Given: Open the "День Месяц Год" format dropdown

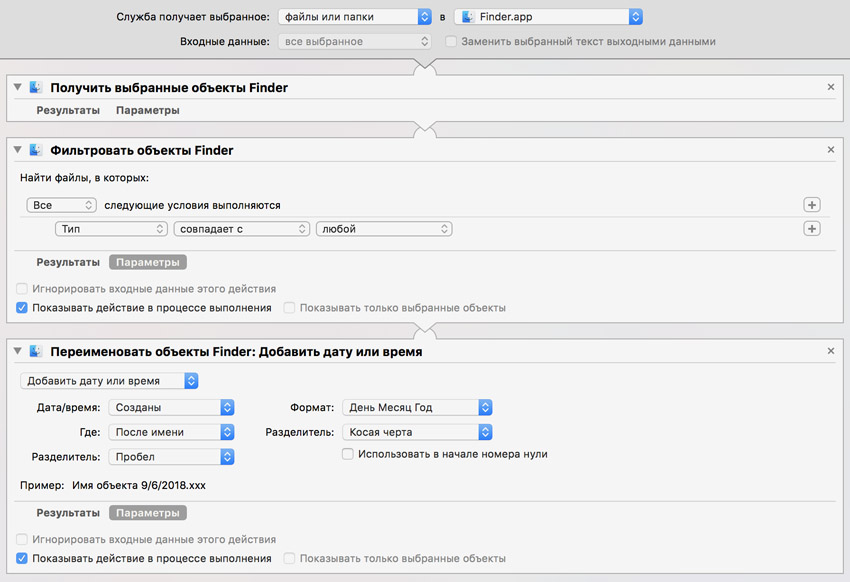Looking at the screenshot, I should point(417,408).
